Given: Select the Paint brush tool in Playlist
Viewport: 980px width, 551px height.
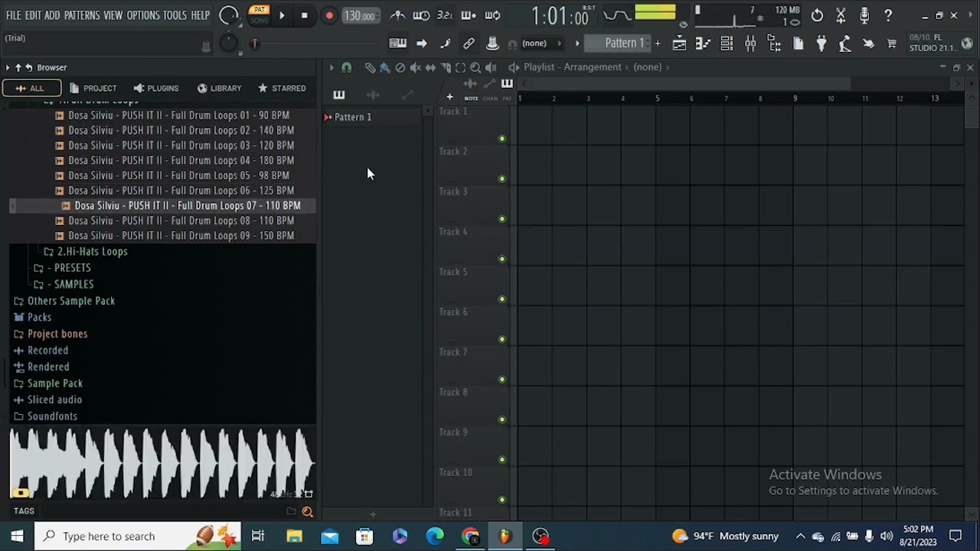Looking at the screenshot, I should pos(385,67).
